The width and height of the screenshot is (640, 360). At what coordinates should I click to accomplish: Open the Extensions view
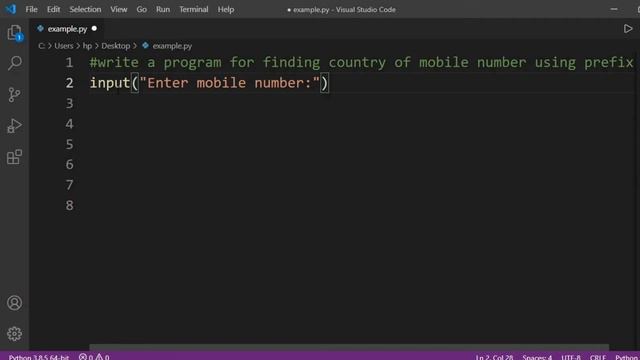pyautogui.click(x=15, y=157)
